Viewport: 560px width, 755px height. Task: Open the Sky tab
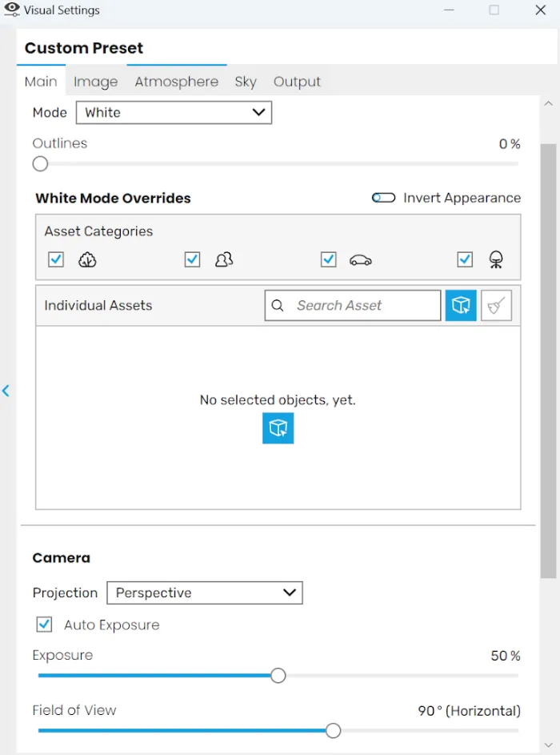pos(246,82)
